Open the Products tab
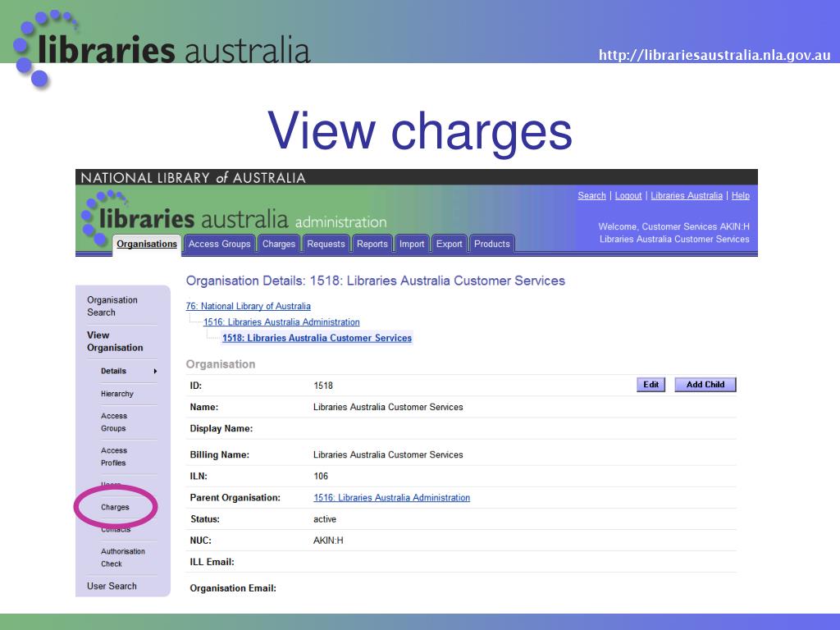 click(x=492, y=244)
